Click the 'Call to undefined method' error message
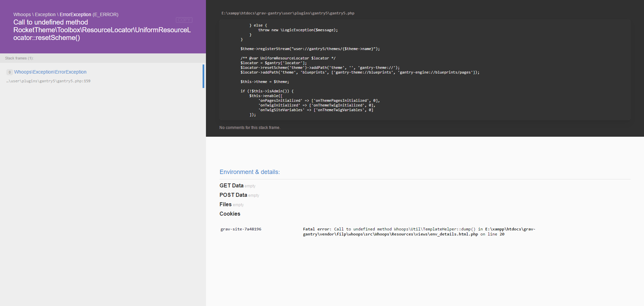This screenshot has width=644, height=306. [102, 30]
